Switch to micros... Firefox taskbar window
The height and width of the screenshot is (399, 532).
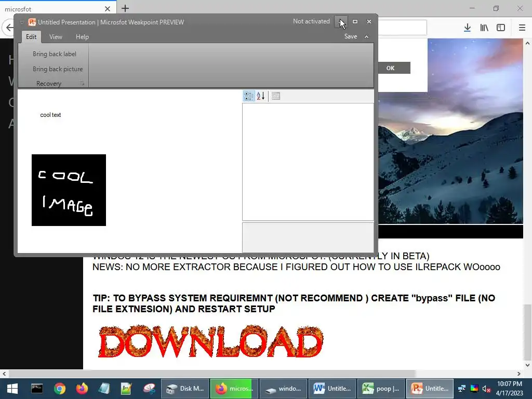pyautogui.click(x=234, y=389)
